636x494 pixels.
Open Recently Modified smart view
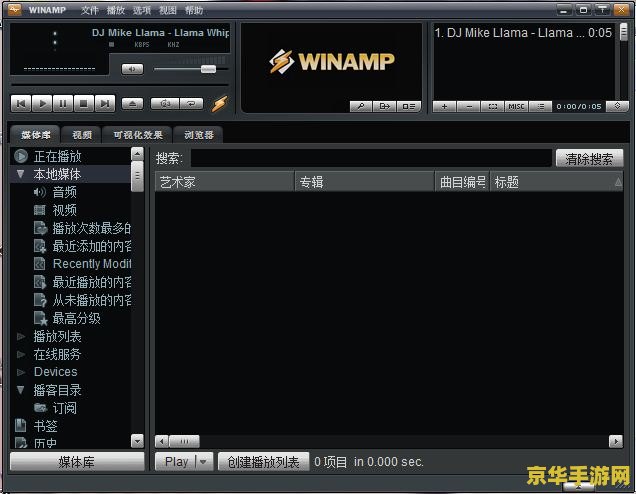82,264
